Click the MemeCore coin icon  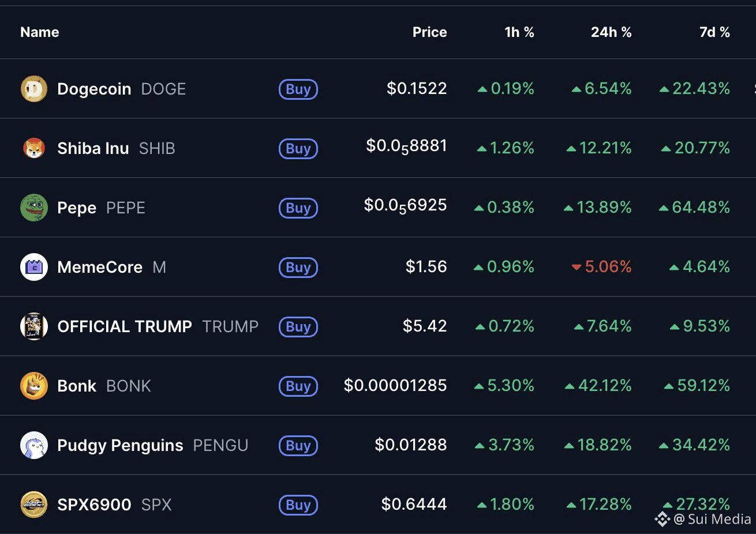(34, 268)
